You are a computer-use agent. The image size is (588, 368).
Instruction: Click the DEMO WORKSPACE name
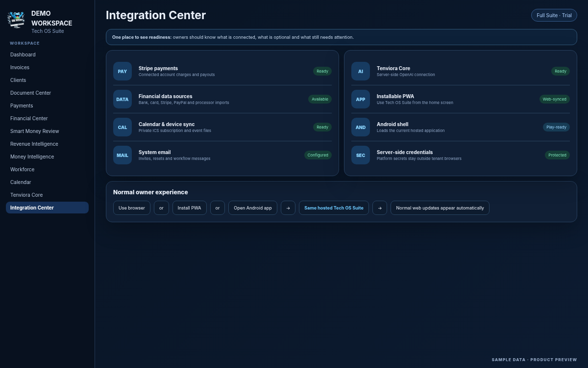click(51, 18)
